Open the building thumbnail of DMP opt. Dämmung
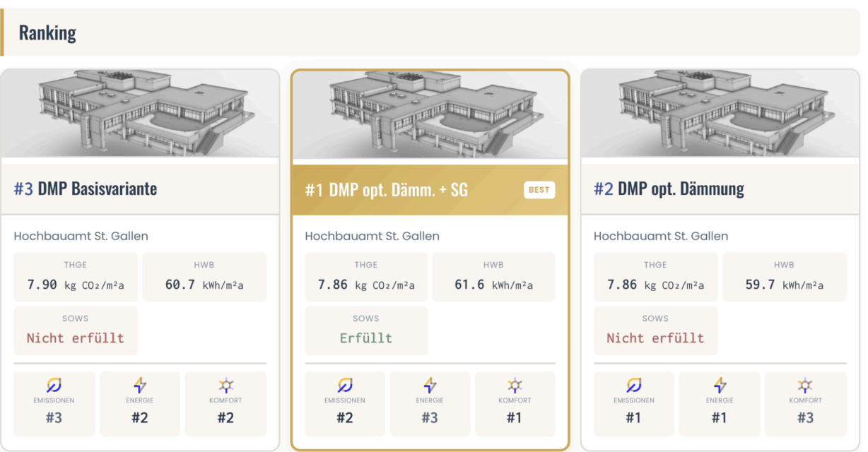Viewport: 868px width, 452px height. pyautogui.click(x=720, y=114)
